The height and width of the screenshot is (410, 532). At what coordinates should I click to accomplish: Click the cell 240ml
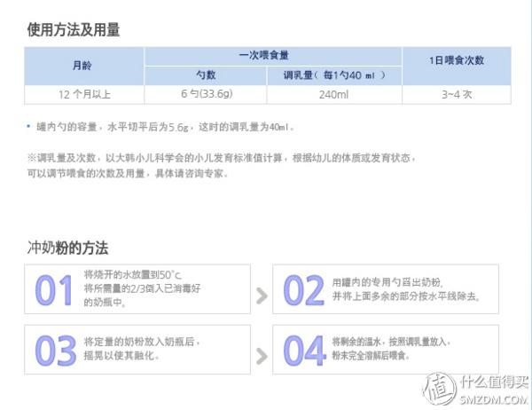click(334, 94)
